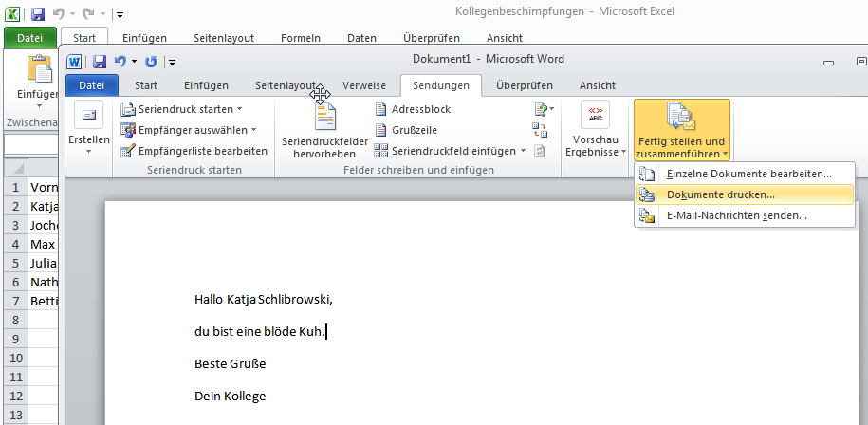Expand the Erstellen dropdown arrow
Screen dimensions: 868x425
click(x=88, y=152)
